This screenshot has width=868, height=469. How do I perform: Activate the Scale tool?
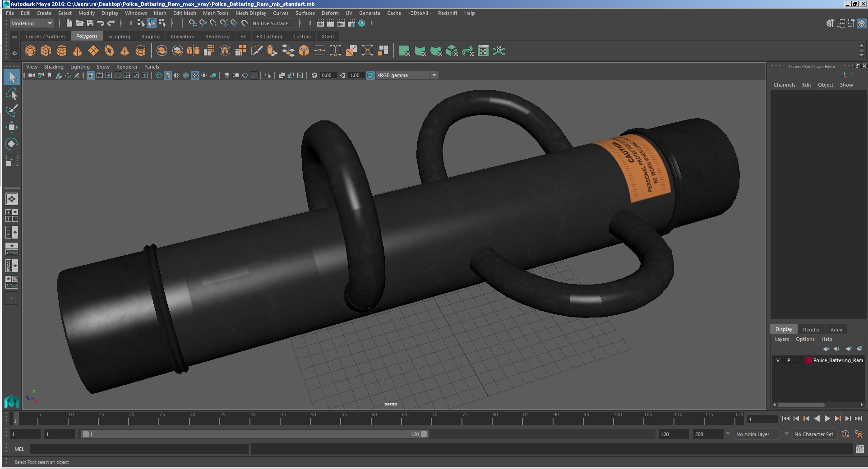(12, 161)
